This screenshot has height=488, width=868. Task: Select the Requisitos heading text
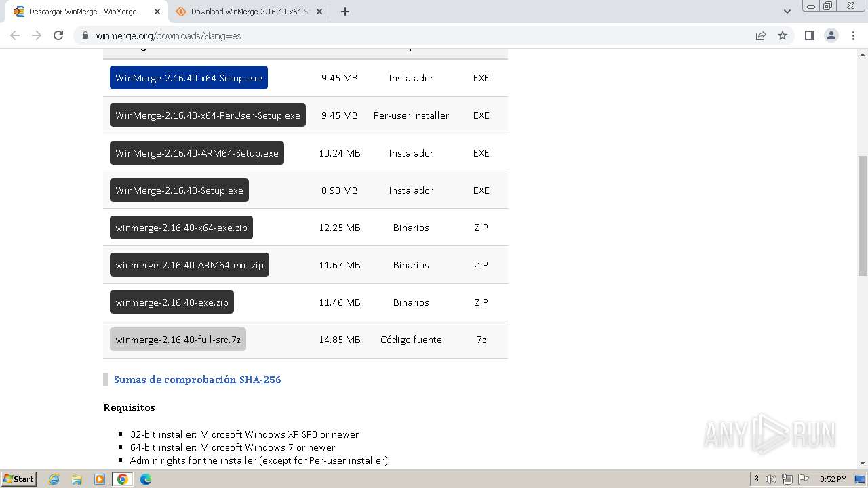(x=129, y=407)
